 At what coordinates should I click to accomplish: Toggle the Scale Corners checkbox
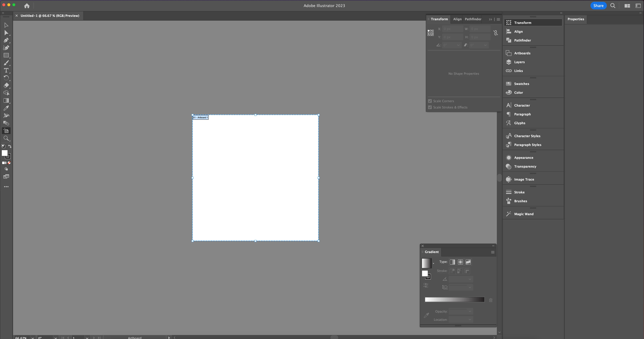430,101
